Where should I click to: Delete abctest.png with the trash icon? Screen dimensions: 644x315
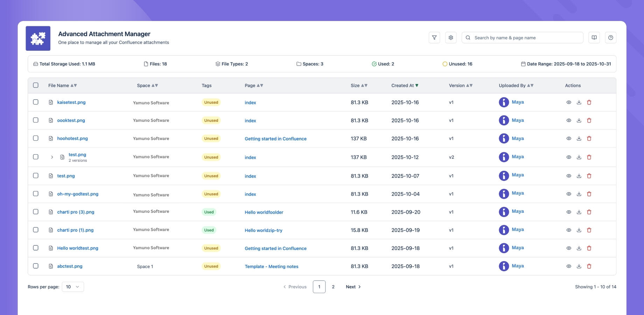[589, 266]
